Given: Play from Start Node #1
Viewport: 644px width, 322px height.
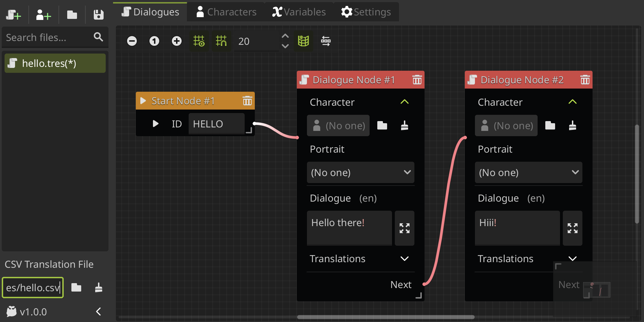Looking at the screenshot, I should click(155, 124).
